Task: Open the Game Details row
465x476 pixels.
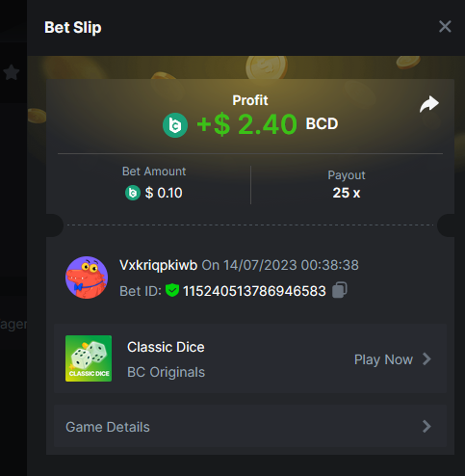Action: coord(250,427)
